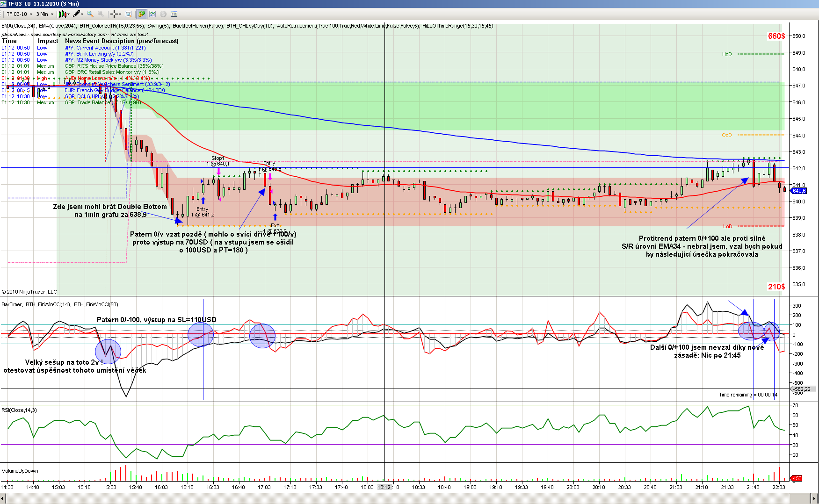The image size is (819, 504).
Task: Select the GBP: Trade Balance news row
Action: 71,102
